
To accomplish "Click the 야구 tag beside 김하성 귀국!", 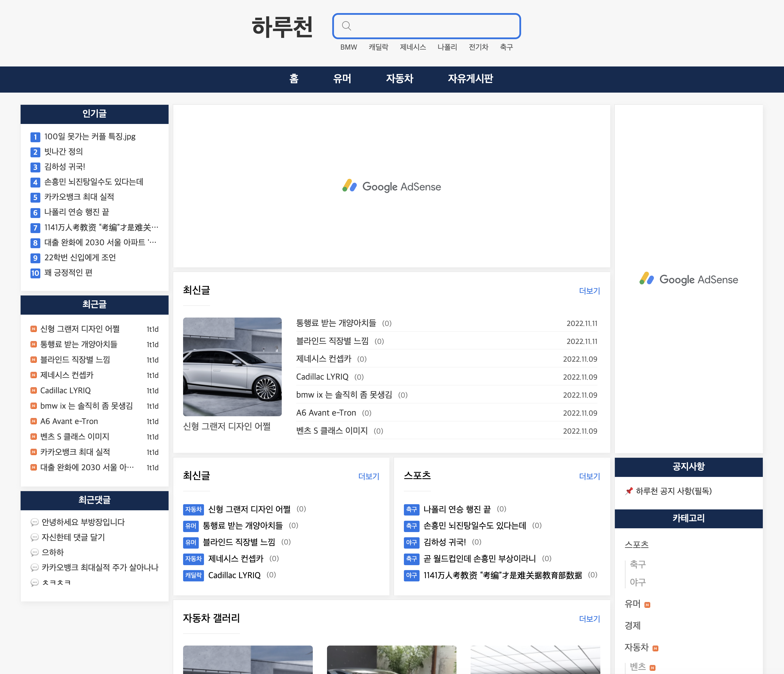I will click(x=411, y=542).
